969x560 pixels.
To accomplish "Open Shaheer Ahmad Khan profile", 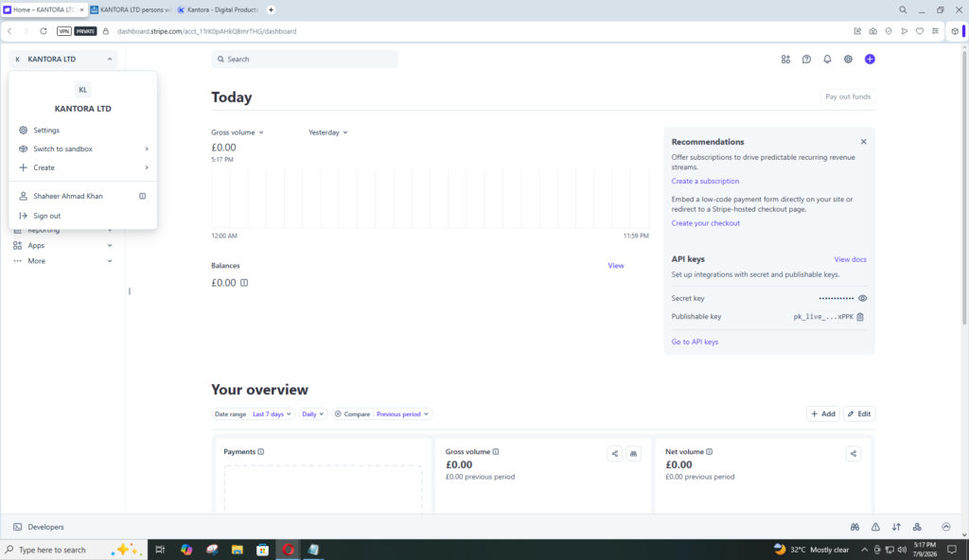I will click(68, 196).
